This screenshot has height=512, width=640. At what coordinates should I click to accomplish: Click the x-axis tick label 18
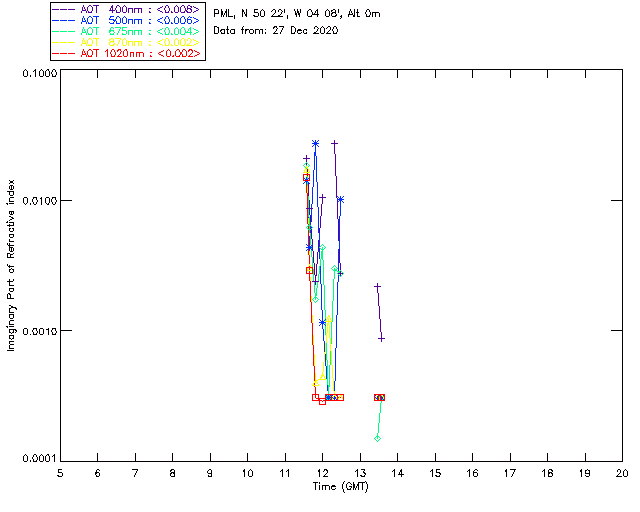547,473
